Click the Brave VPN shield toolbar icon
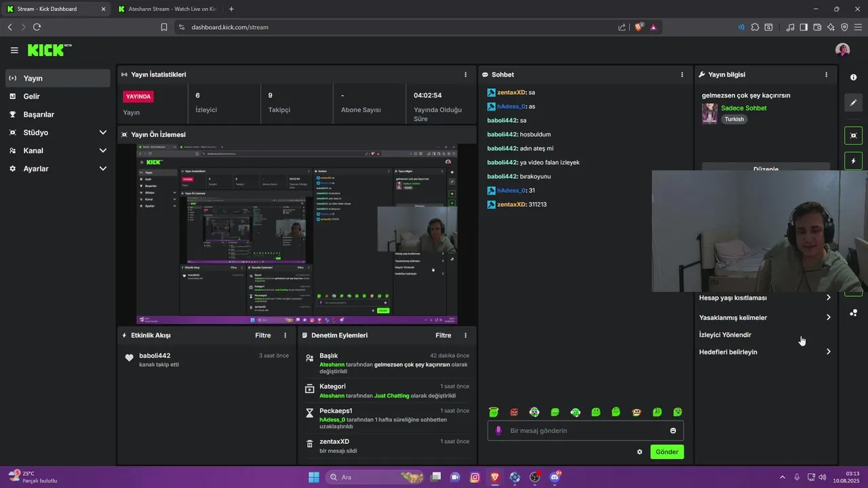Screen dimensions: 868x488 tap(844, 27)
